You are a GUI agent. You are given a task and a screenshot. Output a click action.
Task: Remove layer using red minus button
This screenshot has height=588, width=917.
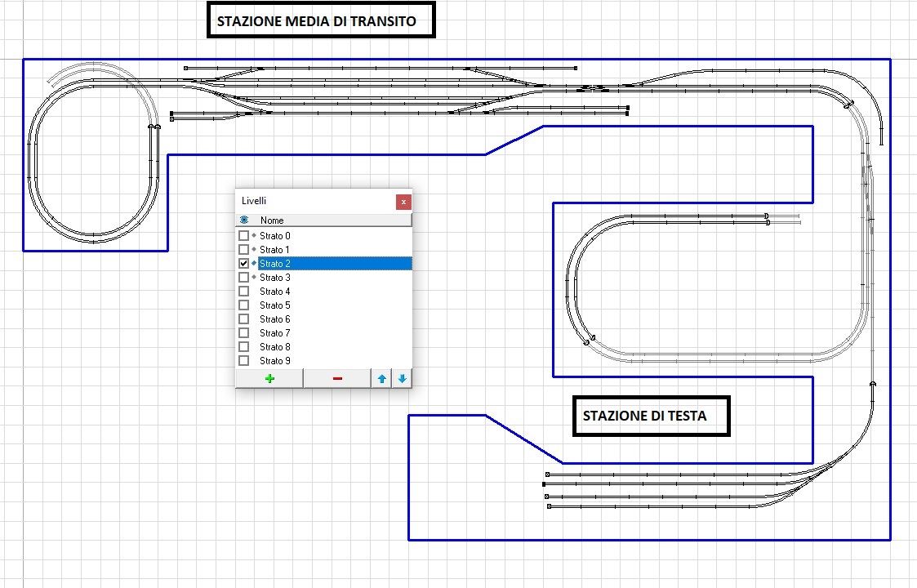click(337, 378)
